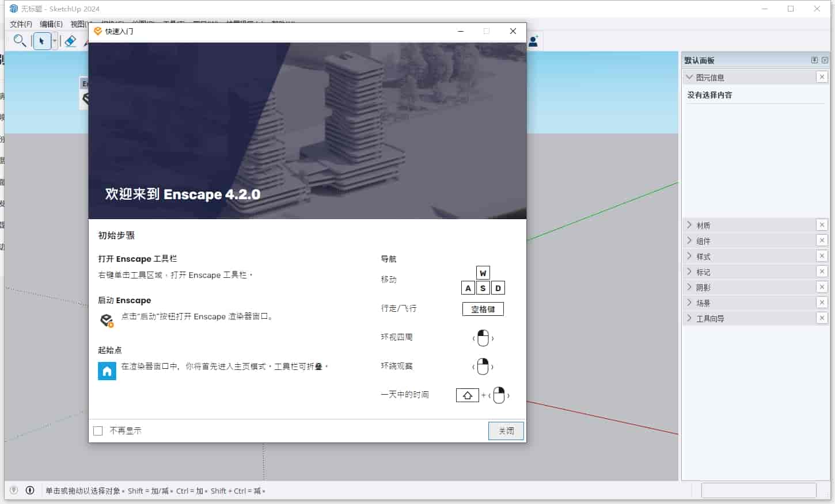Click the info circle icon in the status bar
This screenshot has width=835, height=504.
click(x=29, y=490)
